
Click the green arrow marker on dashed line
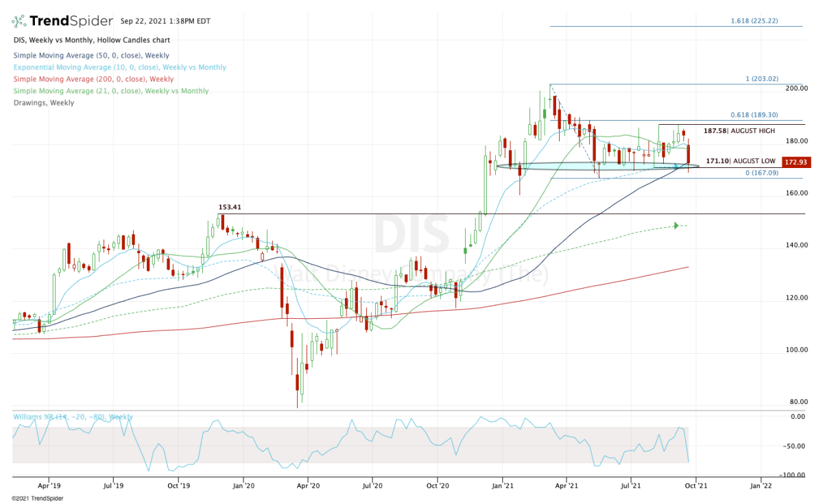[676, 226]
